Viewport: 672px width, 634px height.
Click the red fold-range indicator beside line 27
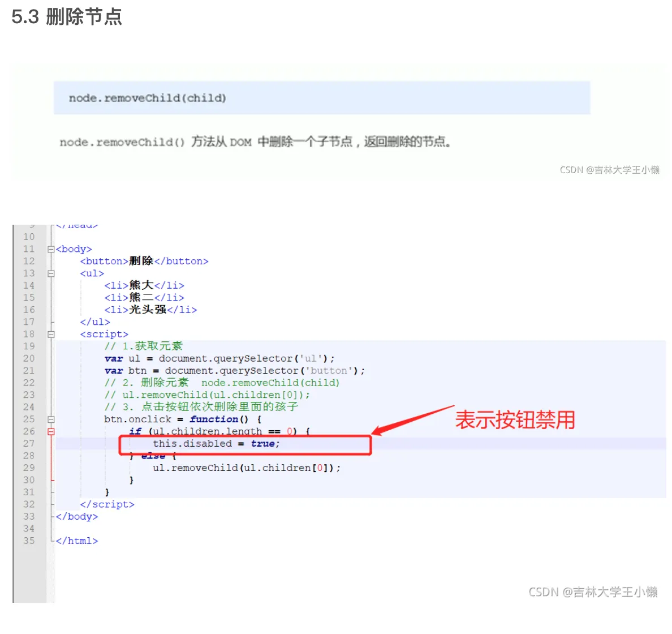[51, 444]
